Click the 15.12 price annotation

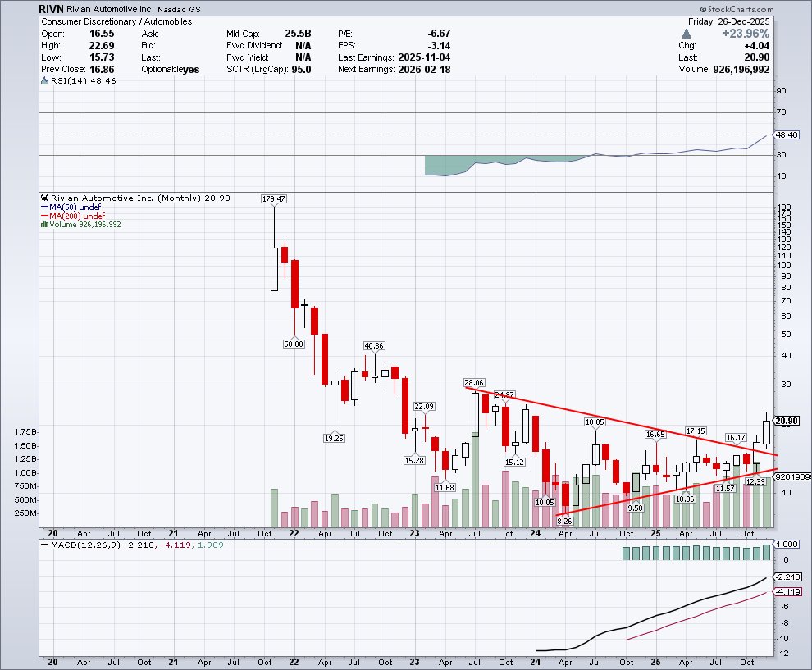pyautogui.click(x=515, y=462)
